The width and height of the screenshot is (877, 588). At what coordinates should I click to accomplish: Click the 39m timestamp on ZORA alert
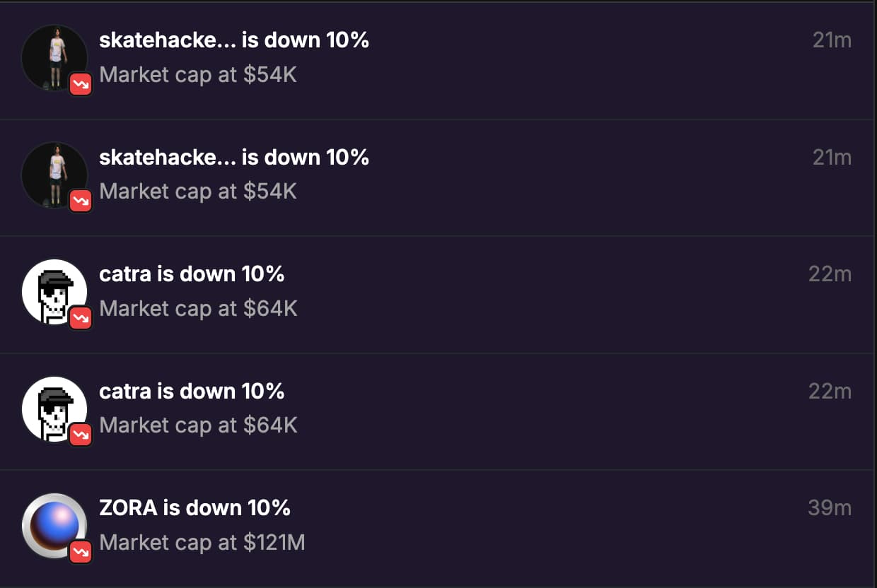tap(830, 508)
